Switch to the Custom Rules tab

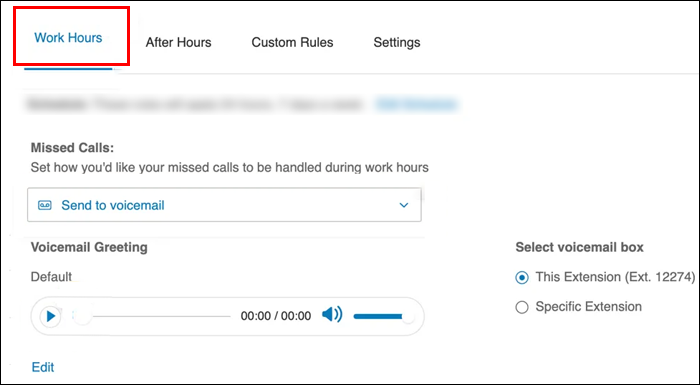(292, 42)
